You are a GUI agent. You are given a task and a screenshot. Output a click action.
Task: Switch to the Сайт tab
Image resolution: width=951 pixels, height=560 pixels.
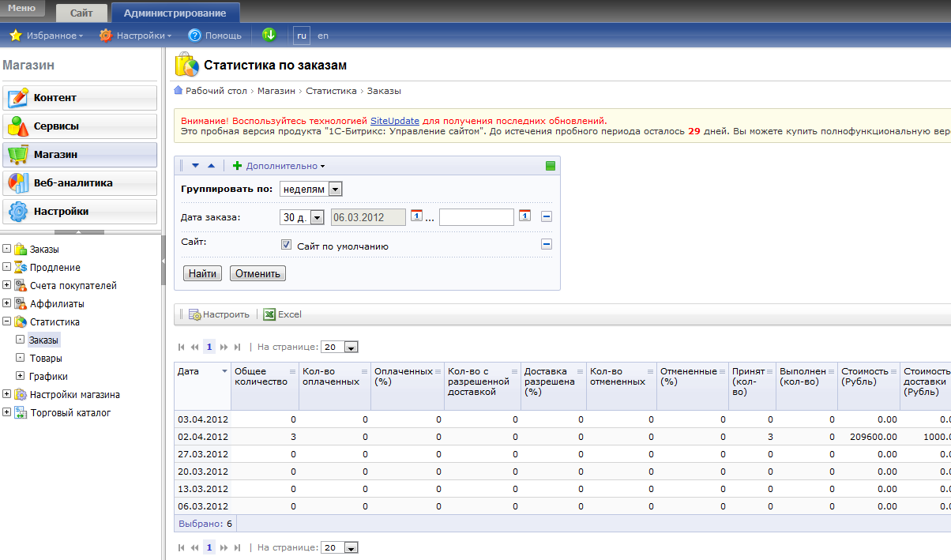click(81, 13)
